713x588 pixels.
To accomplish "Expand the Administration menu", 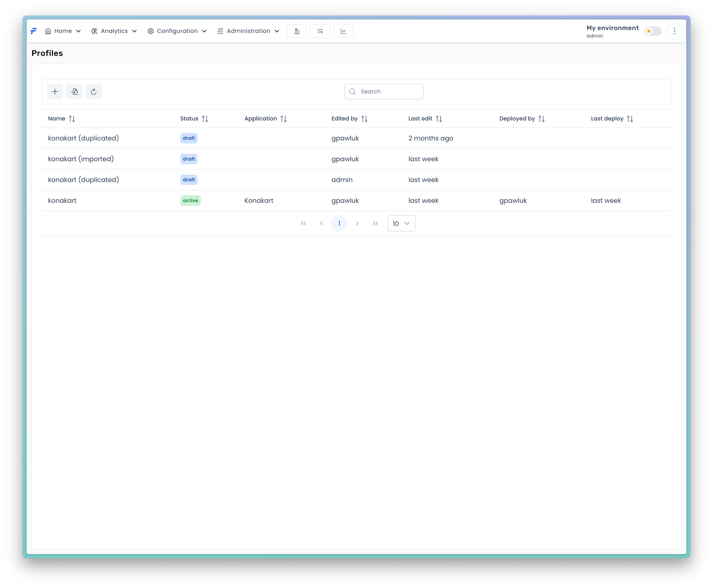I will (x=248, y=31).
